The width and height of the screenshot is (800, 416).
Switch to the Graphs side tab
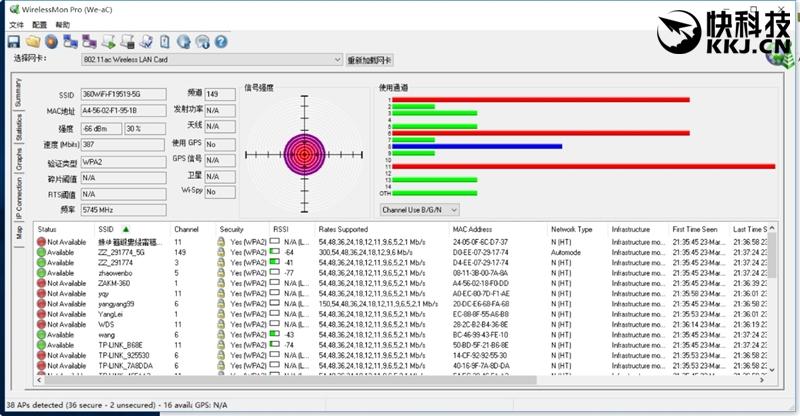point(18,159)
